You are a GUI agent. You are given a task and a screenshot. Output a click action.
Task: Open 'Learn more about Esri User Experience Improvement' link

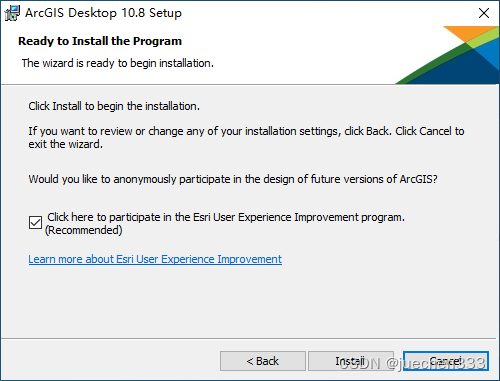pyautogui.click(x=155, y=259)
